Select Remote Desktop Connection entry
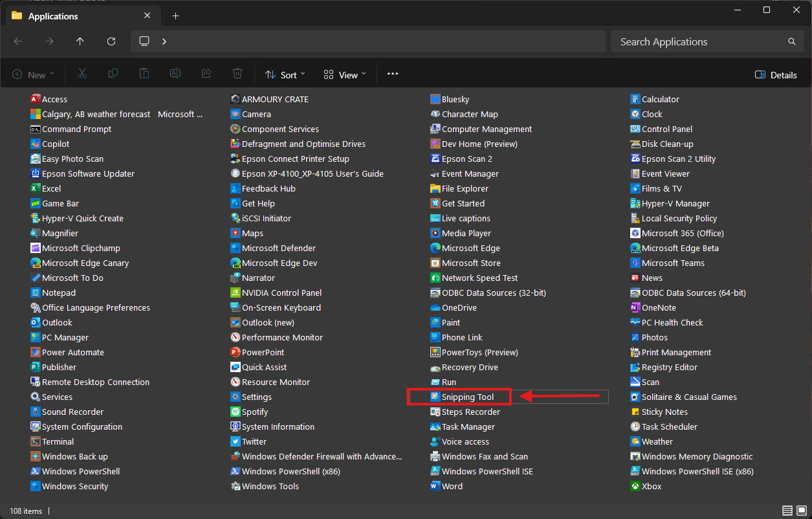The height and width of the screenshot is (519, 812). tap(90, 382)
